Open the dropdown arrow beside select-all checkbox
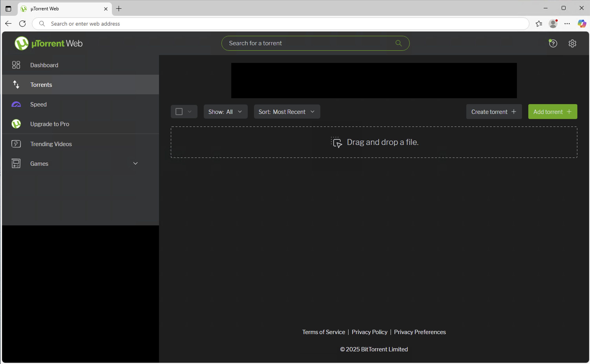This screenshot has height=364, width=590. (190, 112)
